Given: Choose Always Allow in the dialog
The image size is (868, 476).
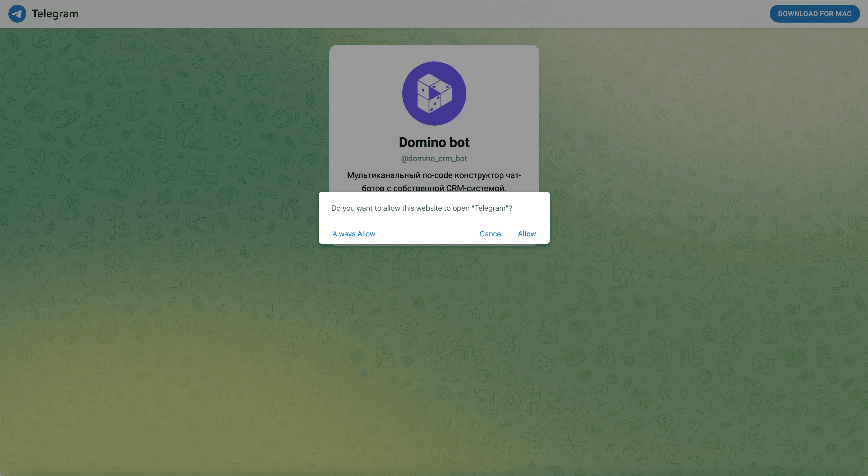Looking at the screenshot, I should 353,234.
